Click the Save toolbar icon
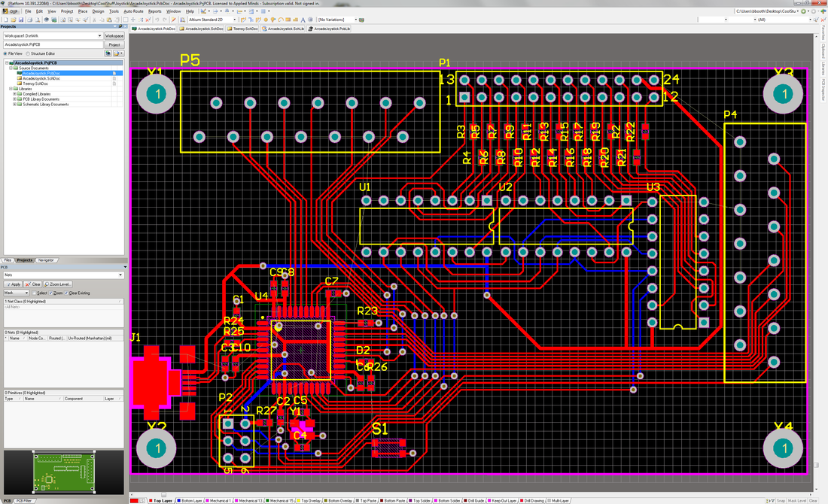 coord(20,20)
